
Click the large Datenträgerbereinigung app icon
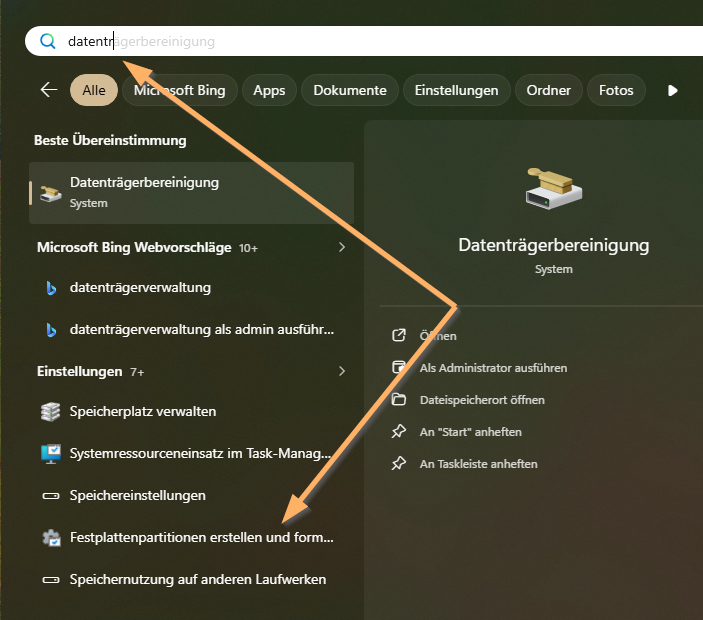coord(554,188)
